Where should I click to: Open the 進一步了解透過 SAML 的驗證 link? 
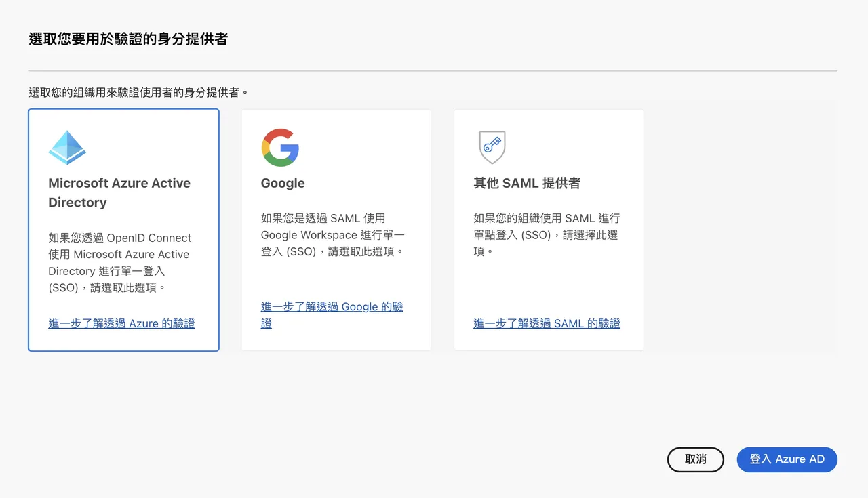click(x=547, y=323)
